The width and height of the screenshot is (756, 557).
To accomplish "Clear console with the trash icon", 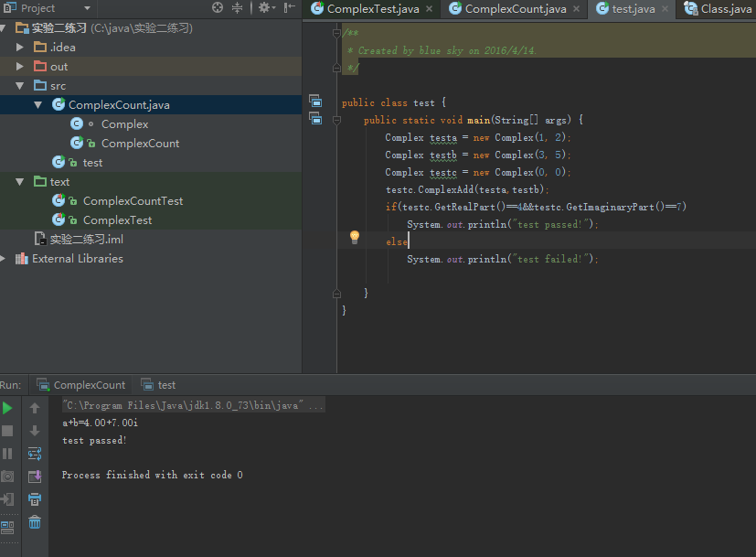I will coord(35,522).
